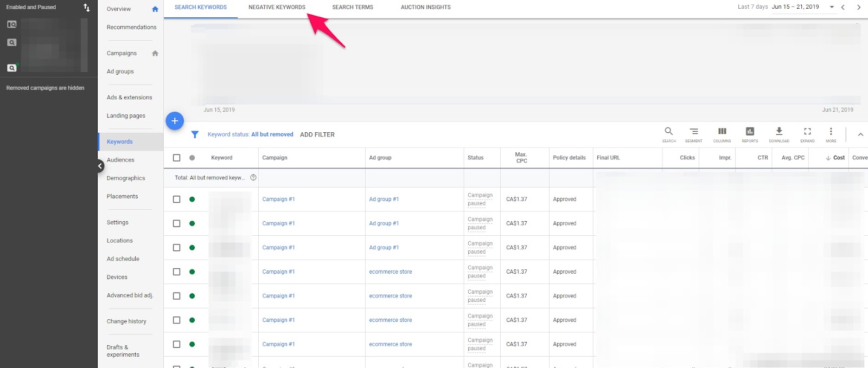
Task: Expand the table to full screen
Action: 807,134
